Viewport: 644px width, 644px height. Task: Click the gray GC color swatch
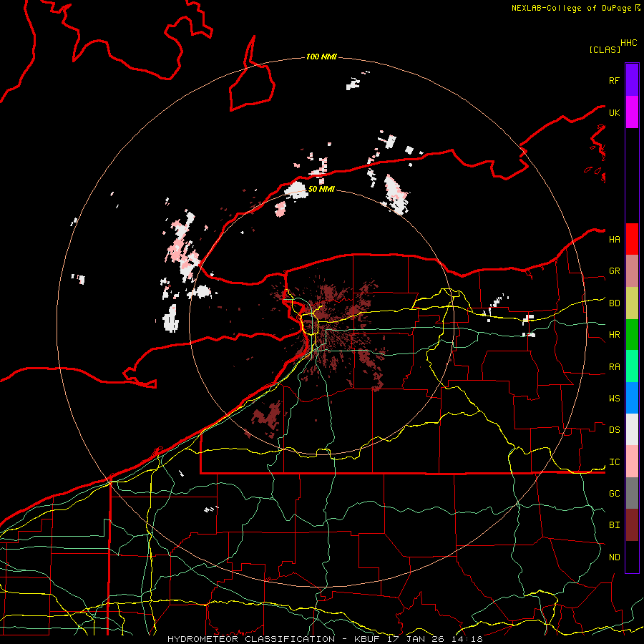(632, 493)
